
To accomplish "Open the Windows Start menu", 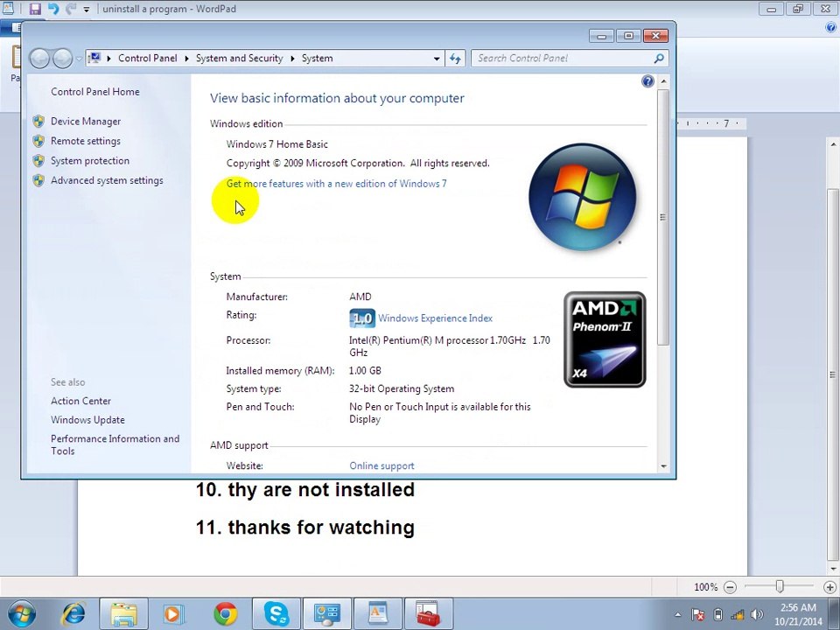I will pos(21,614).
